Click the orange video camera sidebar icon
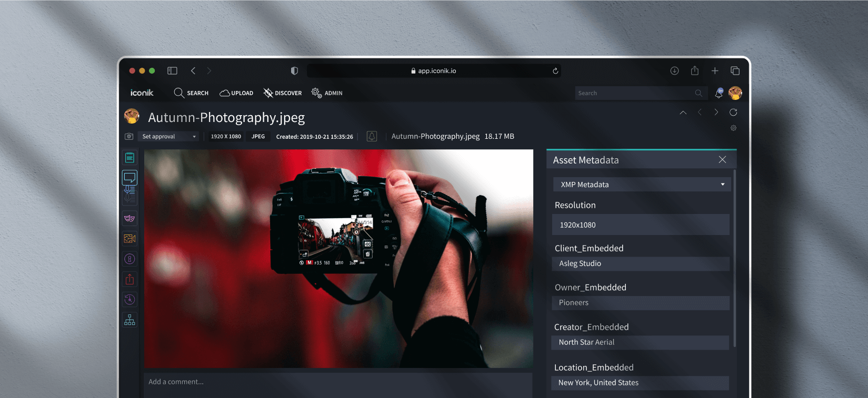The height and width of the screenshot is (398, 868). [129, 239]
